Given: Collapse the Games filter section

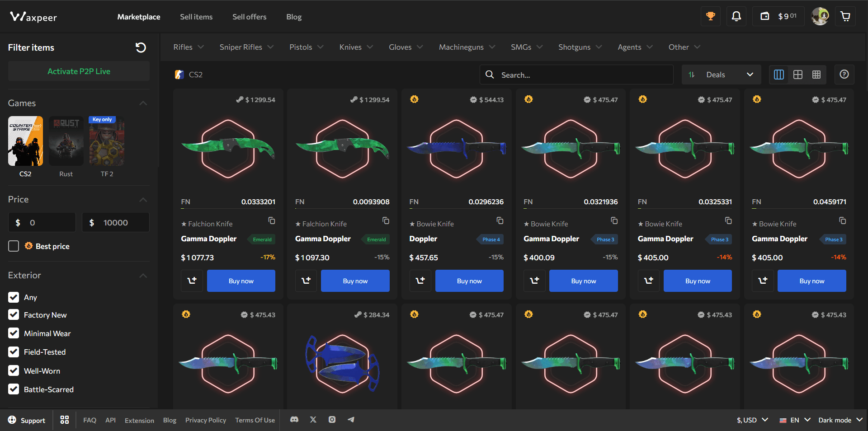Looking at the screenshot, I should pyautogui.click(x=143, y=103).
